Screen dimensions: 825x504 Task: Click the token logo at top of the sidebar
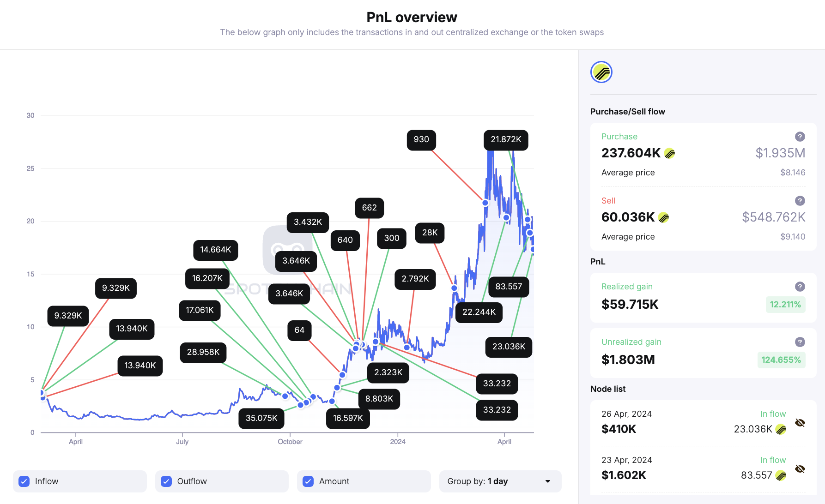(601, 72)
